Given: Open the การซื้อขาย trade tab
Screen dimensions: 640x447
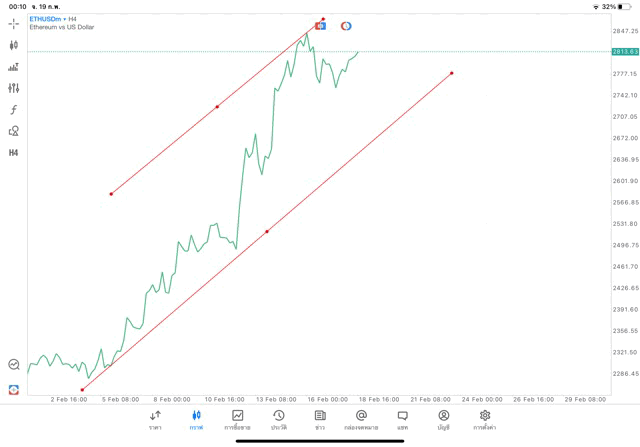Looking at the screenshot, I should [x=237, y=419].
